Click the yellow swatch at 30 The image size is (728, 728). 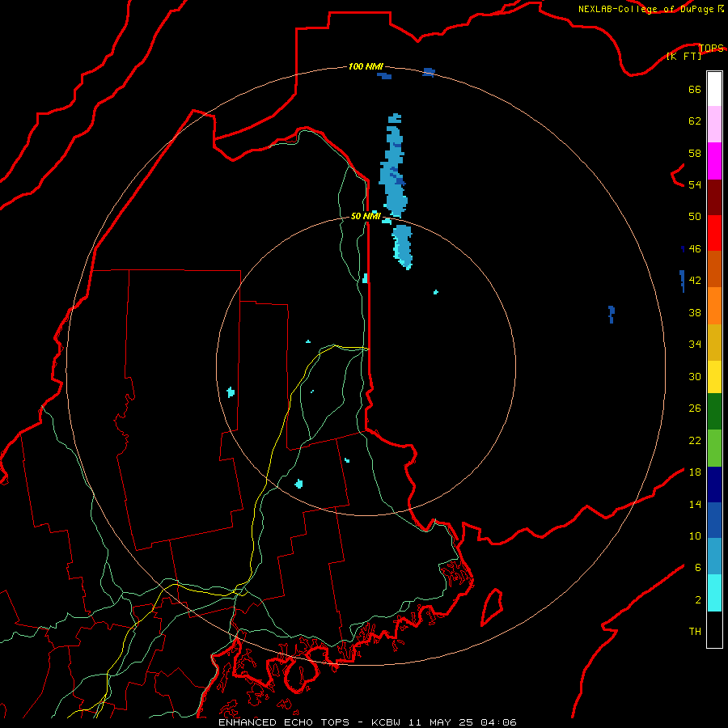coord(714,376)
